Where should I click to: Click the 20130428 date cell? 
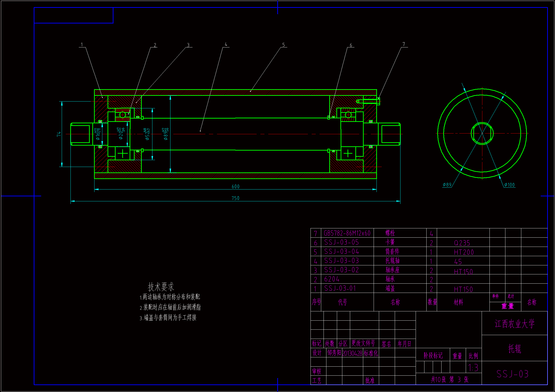coord(352,354)
